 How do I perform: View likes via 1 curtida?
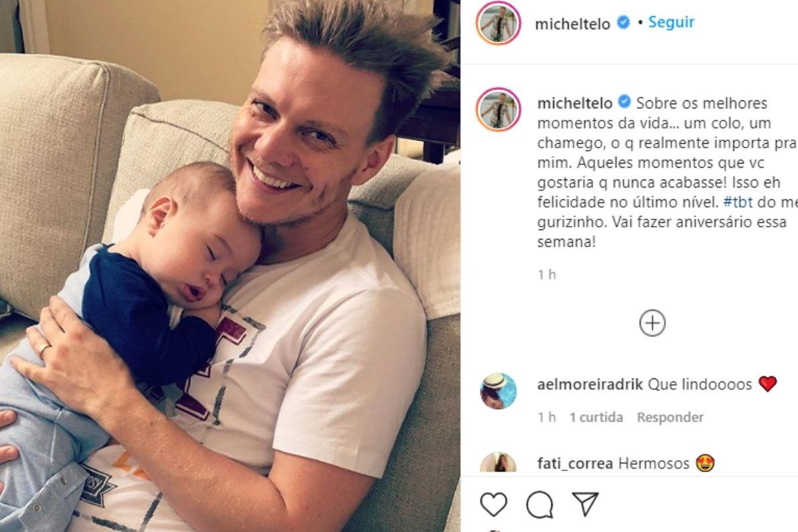click(596, 418)
